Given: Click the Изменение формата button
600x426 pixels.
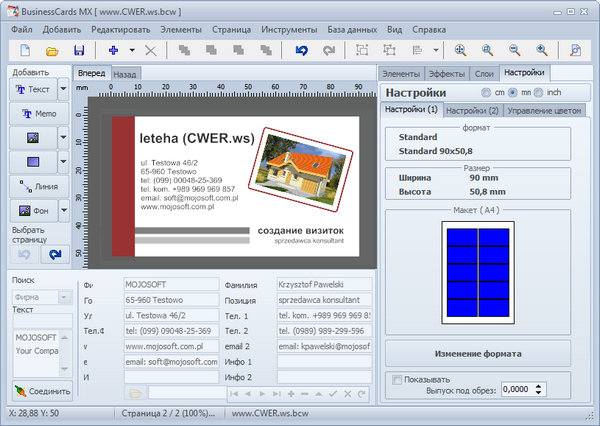Looking at the screenshot, I should [x=476, y=354].
